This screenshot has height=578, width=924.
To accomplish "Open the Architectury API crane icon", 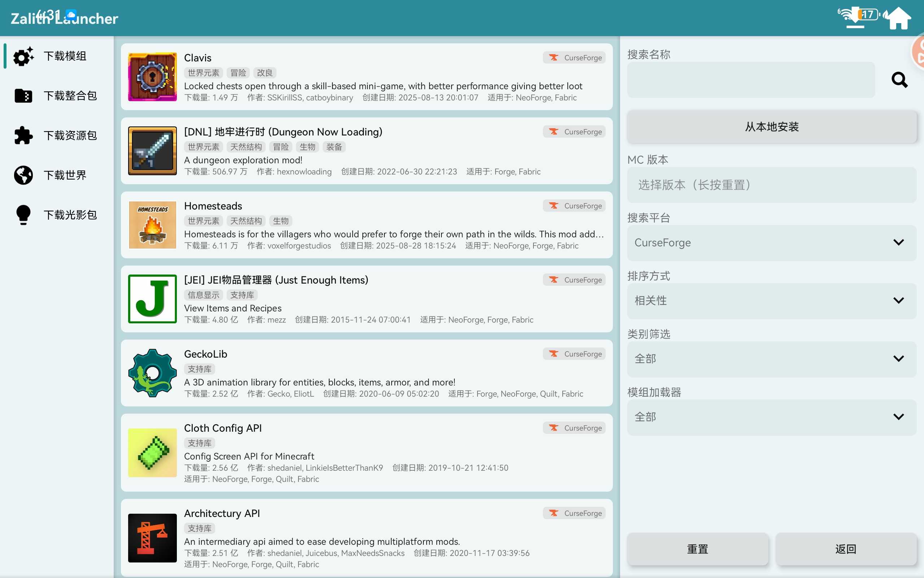I will pos(152,538).
